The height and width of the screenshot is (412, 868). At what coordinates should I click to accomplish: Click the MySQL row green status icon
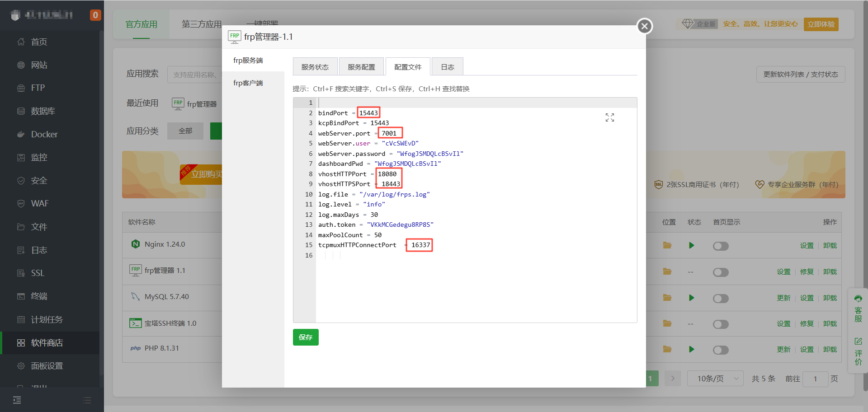pos(691,298)
